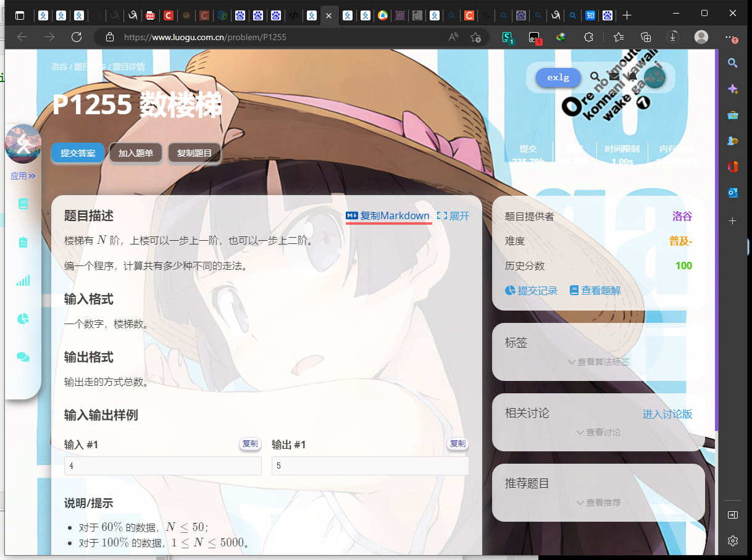Viewport: 752px width, 560px height.
Task: Click the Luogu logo in left sidebar
Action: (x=23, y=144)
